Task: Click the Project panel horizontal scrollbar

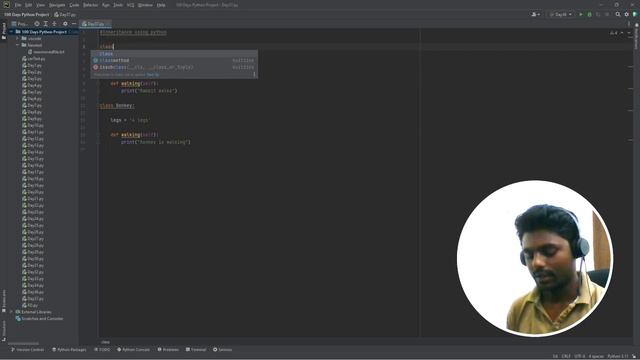Action: click(x=24, y=343)
